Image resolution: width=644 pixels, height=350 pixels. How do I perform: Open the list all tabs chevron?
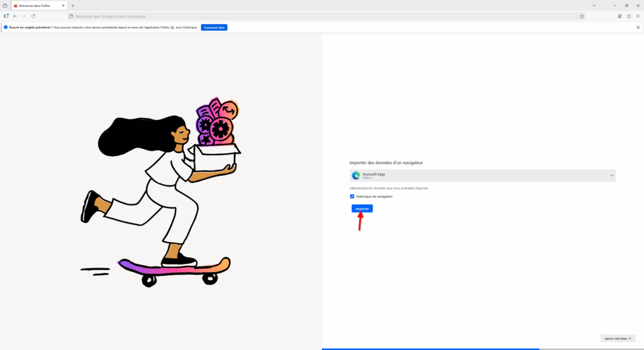tap(594, 6)
